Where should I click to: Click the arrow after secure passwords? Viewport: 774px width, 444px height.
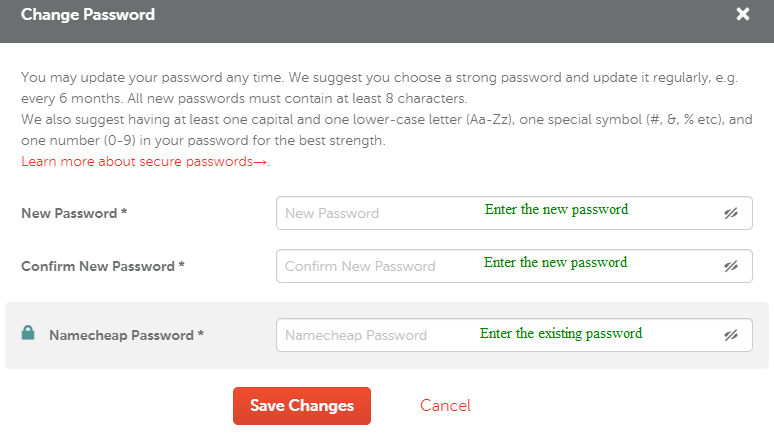[260, 162]
